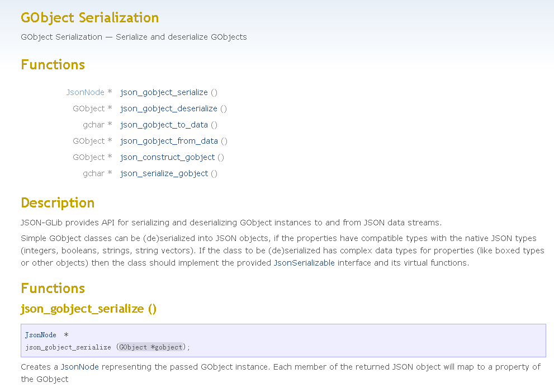
Task: Click the json_gobject_serialize () section heading
Action: click(88, 308)
